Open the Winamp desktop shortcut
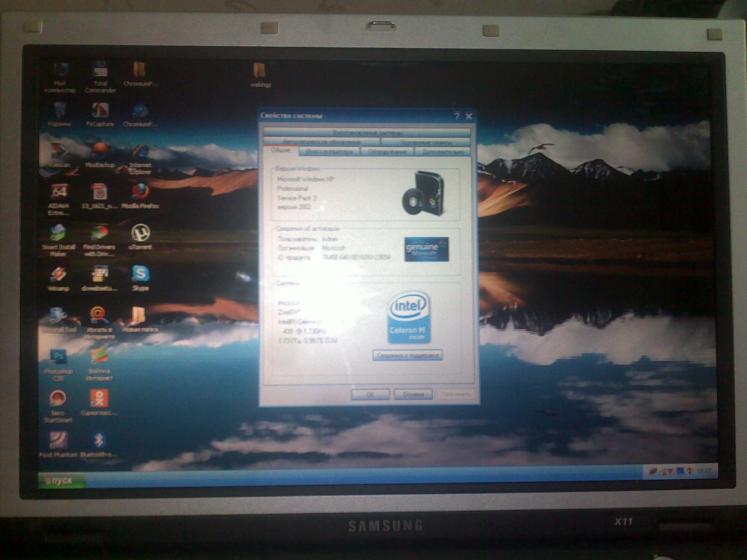The height and width of the screenshot is (560, 747). click(58, 279)
